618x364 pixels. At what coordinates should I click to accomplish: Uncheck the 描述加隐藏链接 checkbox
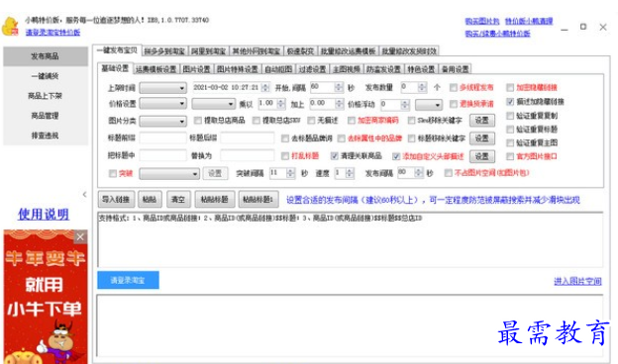pyautogui.click(x=510, y=102)
